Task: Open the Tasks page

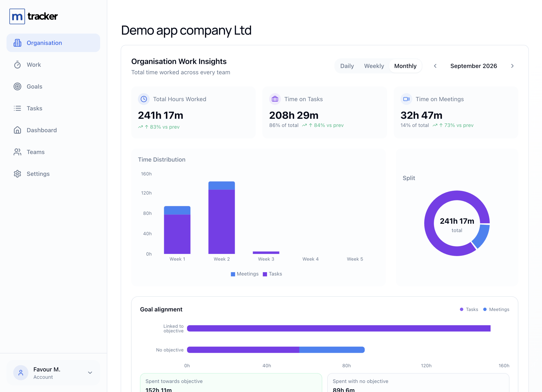Action: (53, 108)
